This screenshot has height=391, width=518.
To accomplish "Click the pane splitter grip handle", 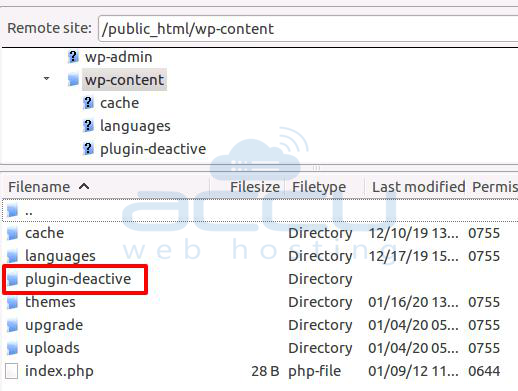I will [316, 168].
